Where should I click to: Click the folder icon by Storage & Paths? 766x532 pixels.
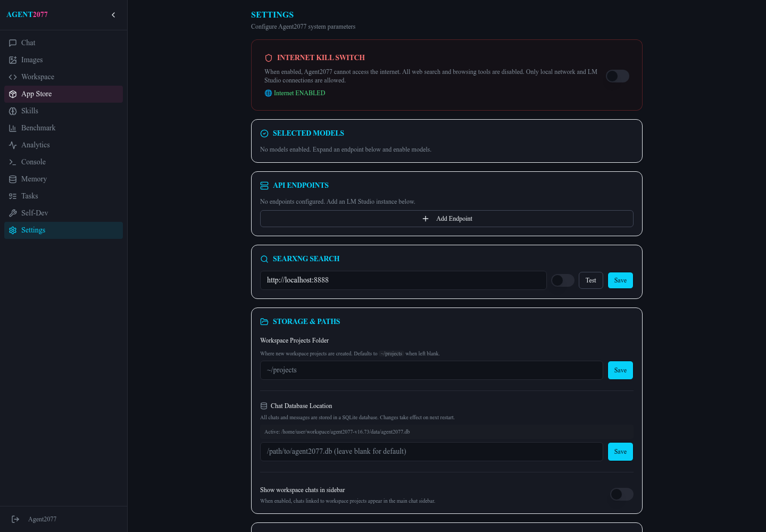pyautogui.click(x=264, y=322)
